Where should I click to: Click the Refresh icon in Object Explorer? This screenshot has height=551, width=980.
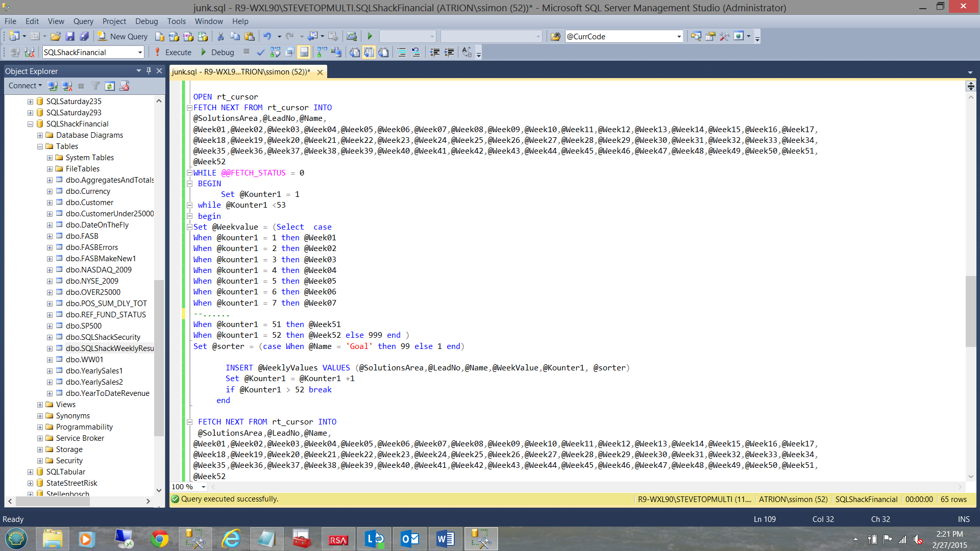coord(110,86)
